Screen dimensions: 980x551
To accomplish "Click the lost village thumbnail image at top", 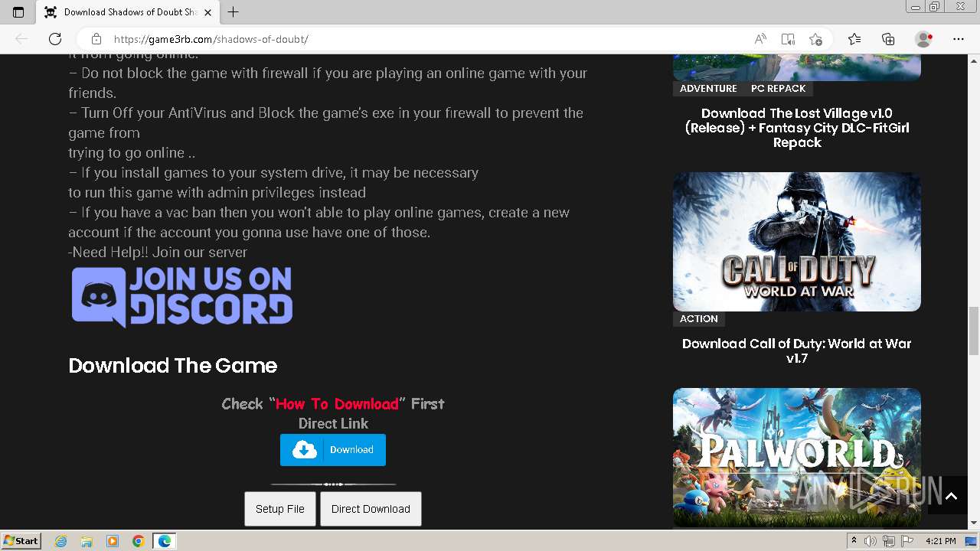I will coord(797,67).
